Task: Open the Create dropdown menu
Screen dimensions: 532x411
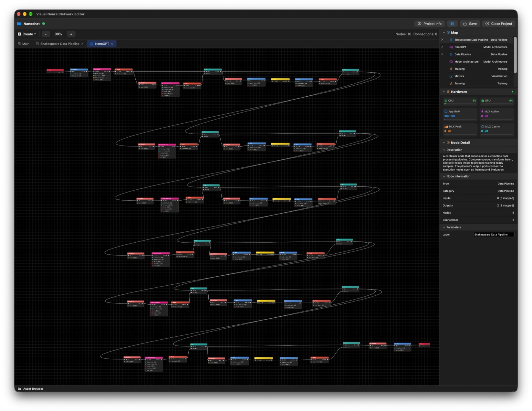Action: click(27, 34)
